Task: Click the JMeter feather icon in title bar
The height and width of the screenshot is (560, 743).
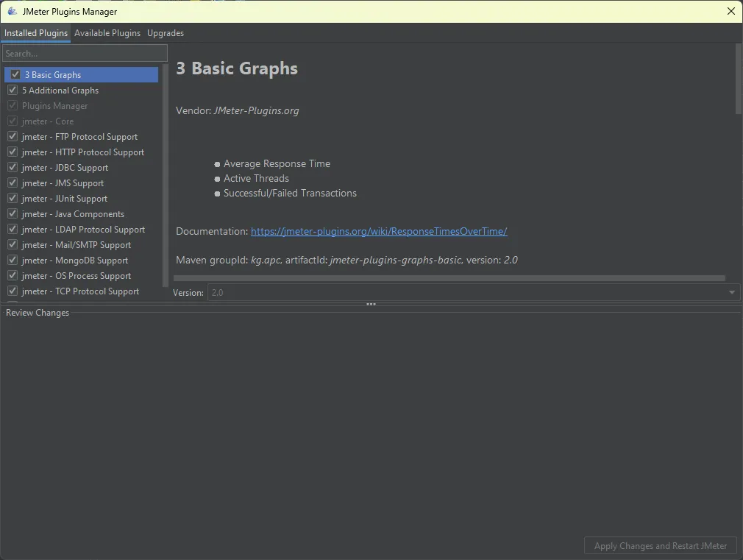Action: [x=13, y=11]
